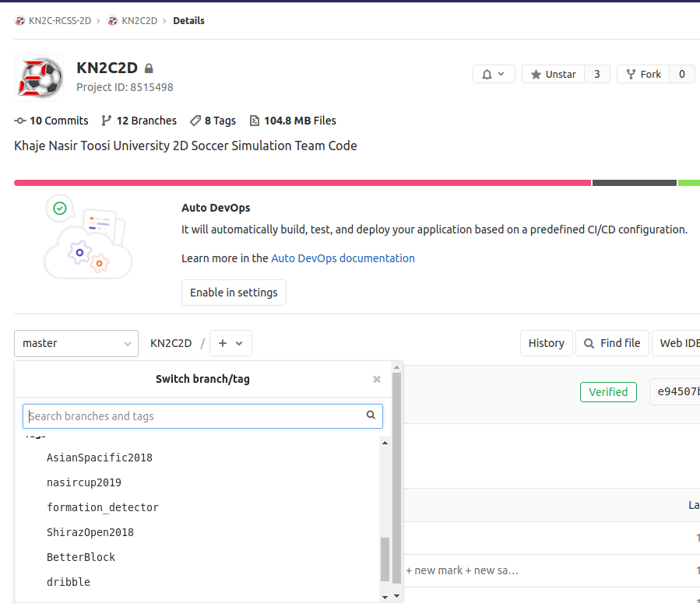The image size is (700, 603).
Task: Click the outer popup scrollbar thumb
Action: [x=396, y=478]
